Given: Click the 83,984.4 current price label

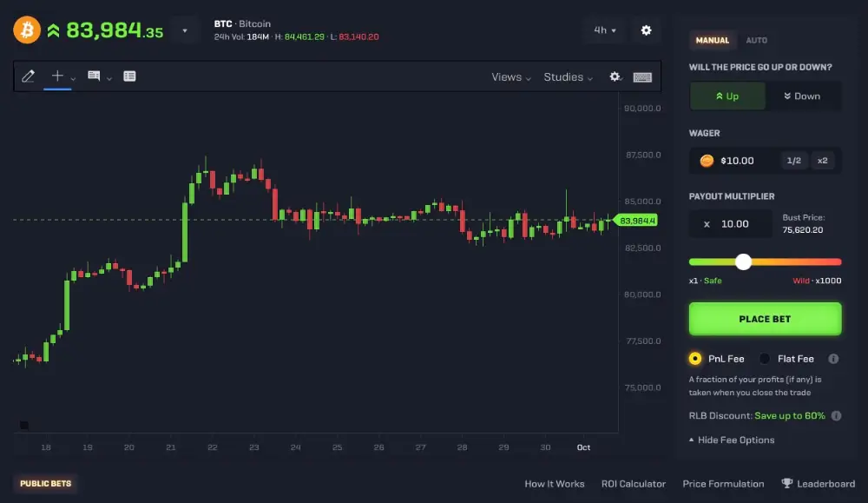Looking at the screenshot, I should [x=636, y=221].
